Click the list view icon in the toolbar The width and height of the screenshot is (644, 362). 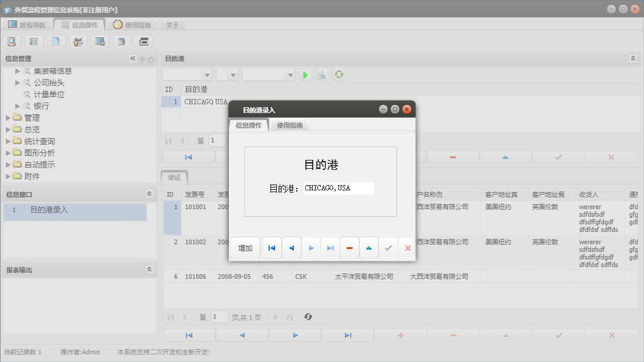pos(34,42)
